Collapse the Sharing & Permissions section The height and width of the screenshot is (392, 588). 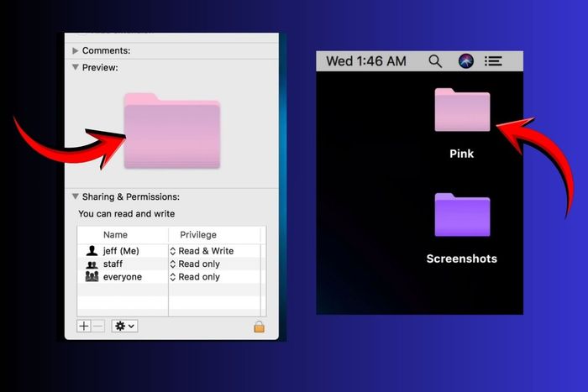76,196
